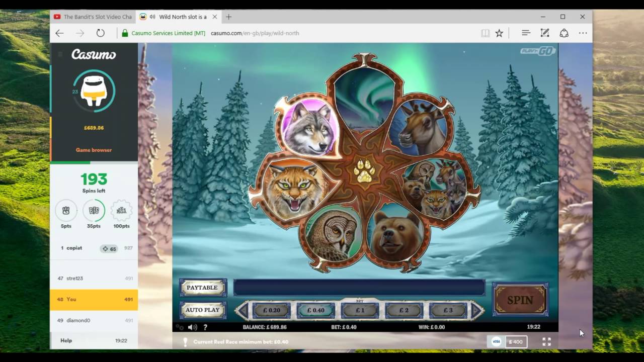Viewport: 644px width, 362px height.
Task: Add this page to favorites
Action: point(499,33)
